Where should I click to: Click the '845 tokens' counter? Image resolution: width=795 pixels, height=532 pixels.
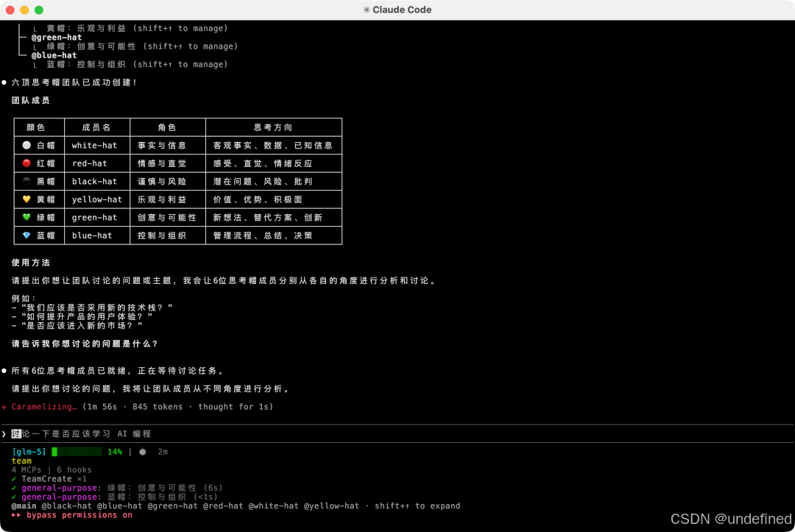[x=158, y=407]
